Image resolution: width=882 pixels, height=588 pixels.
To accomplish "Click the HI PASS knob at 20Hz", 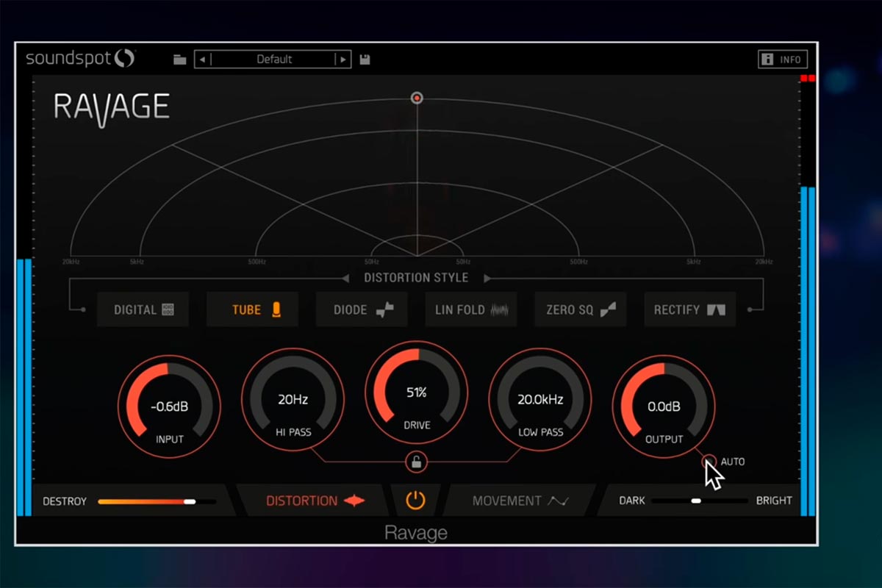I will 293,401.
